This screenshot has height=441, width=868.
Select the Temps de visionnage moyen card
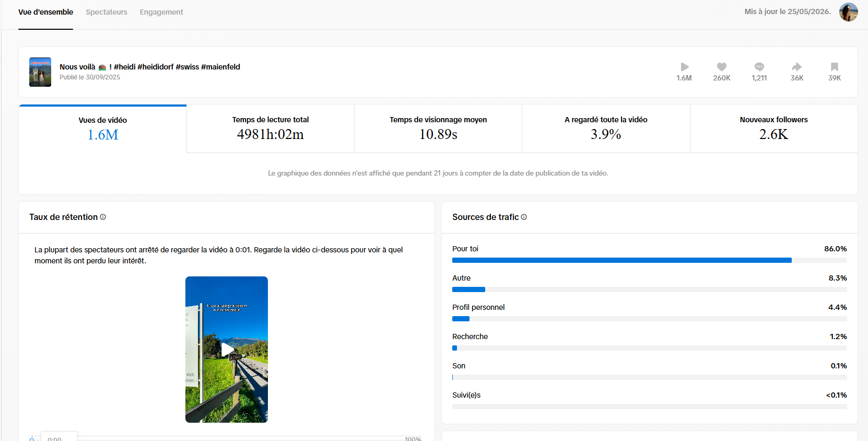point(438,129)
